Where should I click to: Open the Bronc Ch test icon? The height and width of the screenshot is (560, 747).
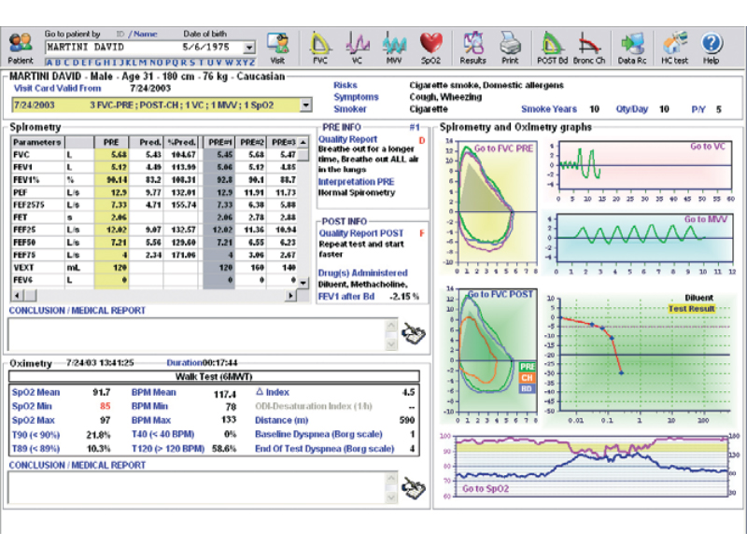tap(589, 48)
